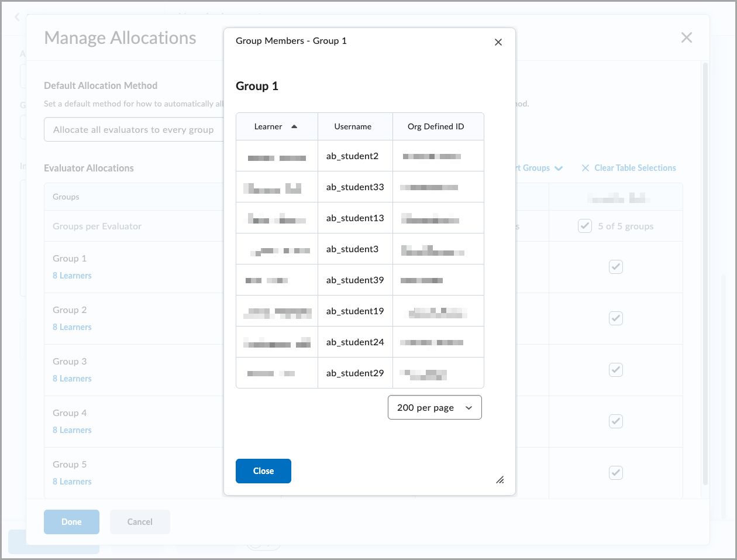Select the Username column header
The image size is (737, 560).
click(x=353, y=126)
